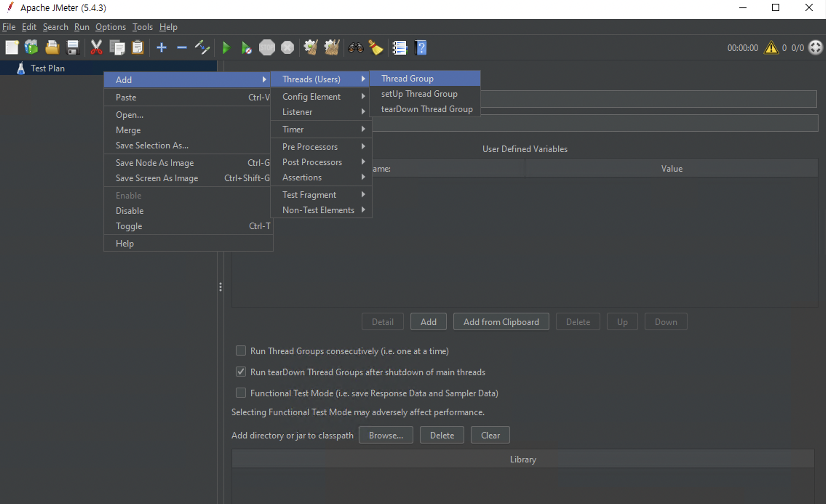Choose Save Selection As... option
826x504 pixels.
pos(188,145)
